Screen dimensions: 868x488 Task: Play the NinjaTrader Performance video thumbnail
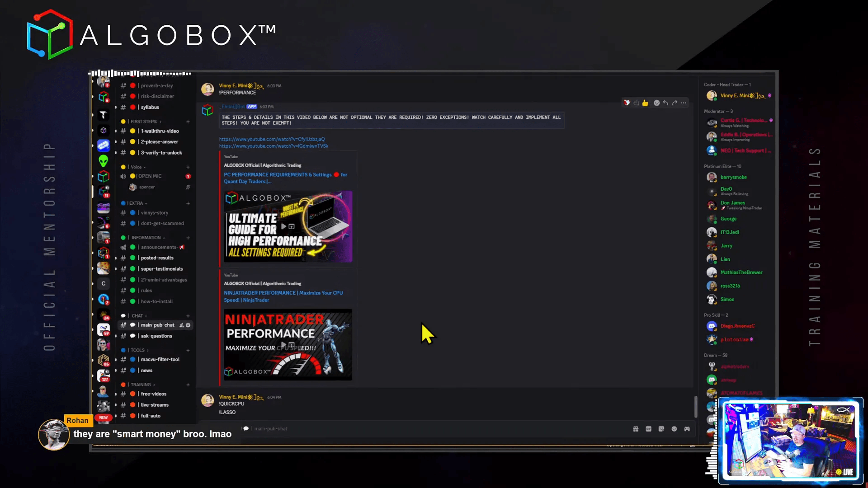pyautogui.click(x=288, y=345)
